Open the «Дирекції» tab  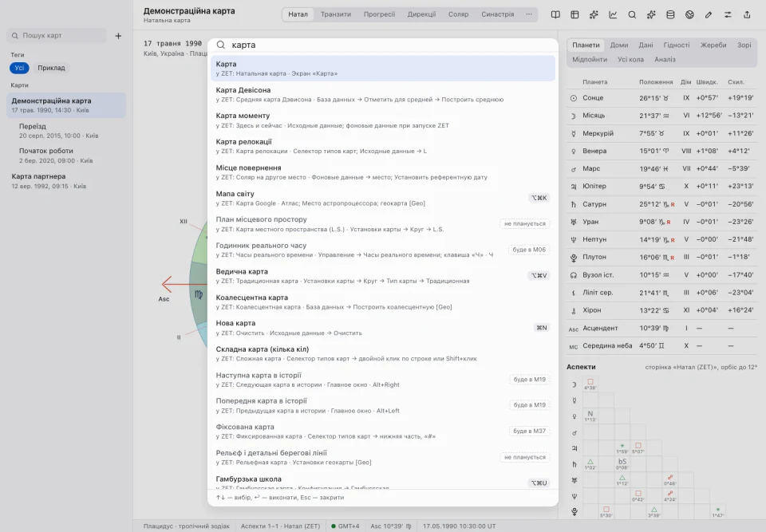[421, 14]
